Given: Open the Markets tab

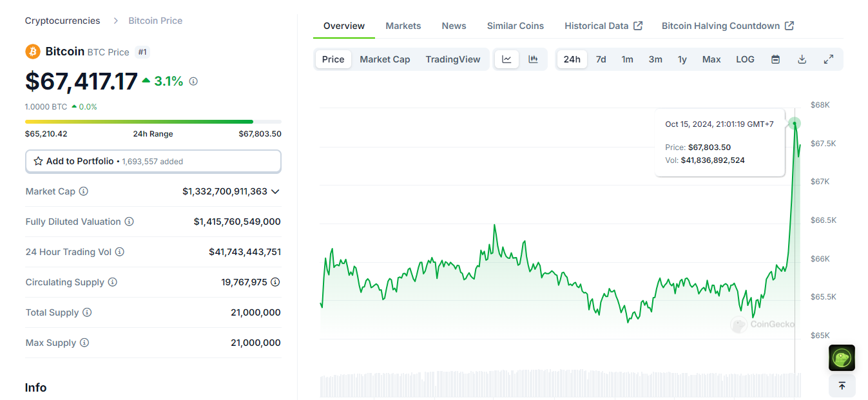Looking at the screenshot, I should [403, 26].
